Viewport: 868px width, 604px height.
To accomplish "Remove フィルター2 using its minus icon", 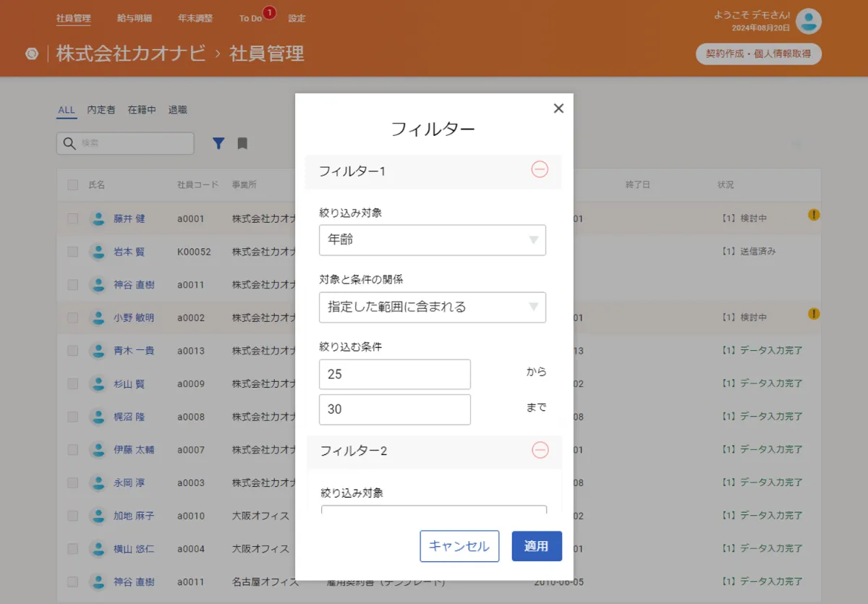I will point(540,450).
